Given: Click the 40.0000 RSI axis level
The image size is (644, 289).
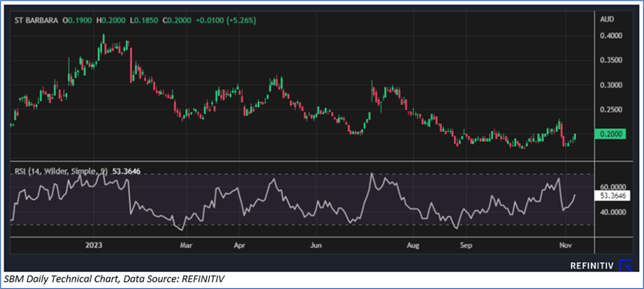Looking at the screenshot, I should click(x=611, y=212).
